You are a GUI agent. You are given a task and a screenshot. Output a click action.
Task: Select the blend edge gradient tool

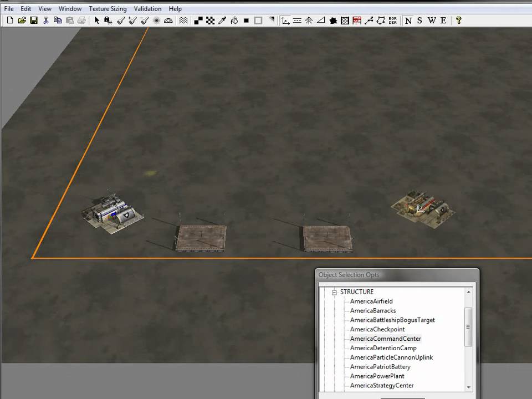271,21
